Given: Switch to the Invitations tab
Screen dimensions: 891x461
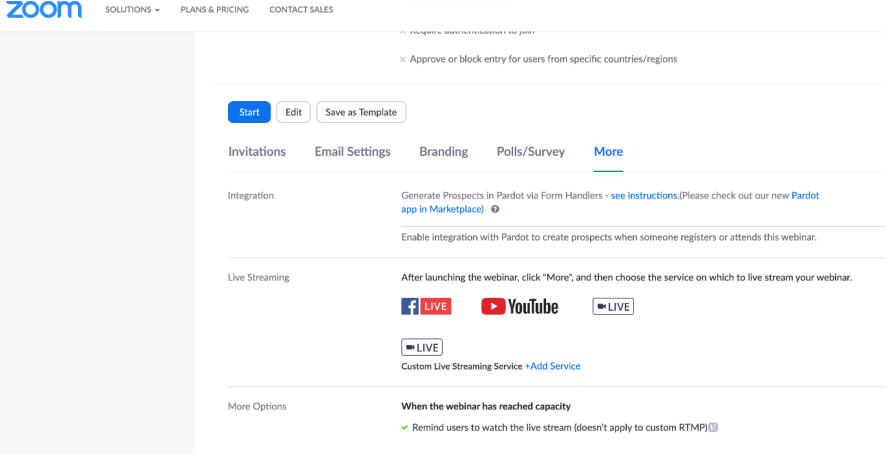Looking at the screenshot, I should coord(257,152).
